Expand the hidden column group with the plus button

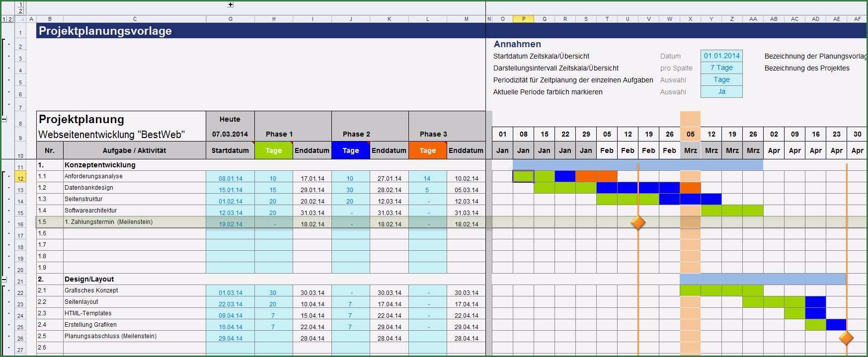coord(231,4)
